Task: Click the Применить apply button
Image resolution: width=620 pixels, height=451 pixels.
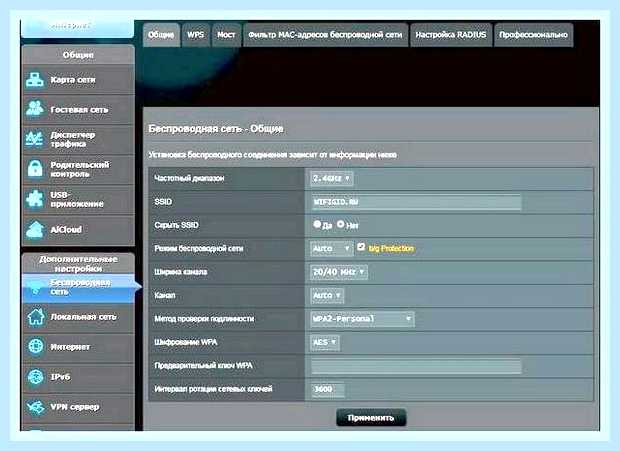Action: click(x=371, y=418)
